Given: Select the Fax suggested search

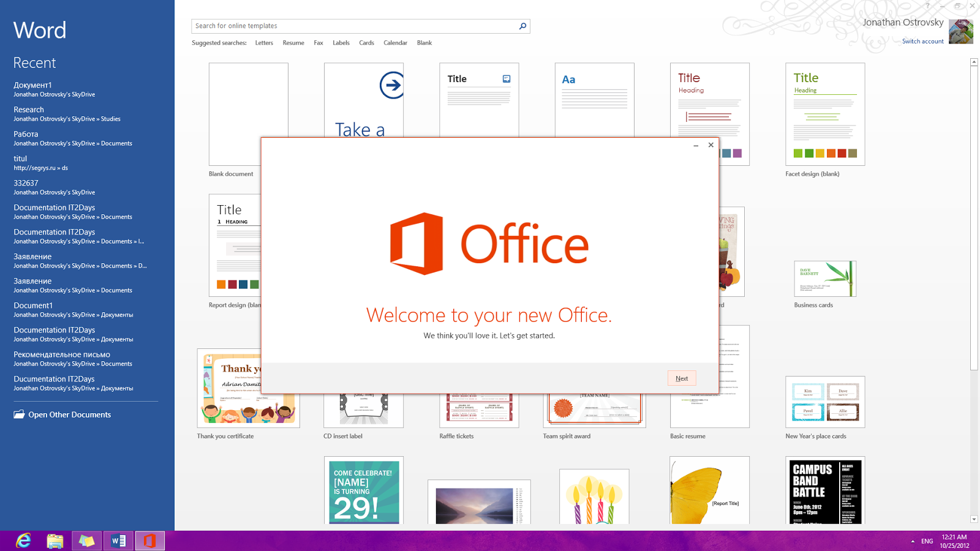Looking at the screenshot, I should (318, 43).
